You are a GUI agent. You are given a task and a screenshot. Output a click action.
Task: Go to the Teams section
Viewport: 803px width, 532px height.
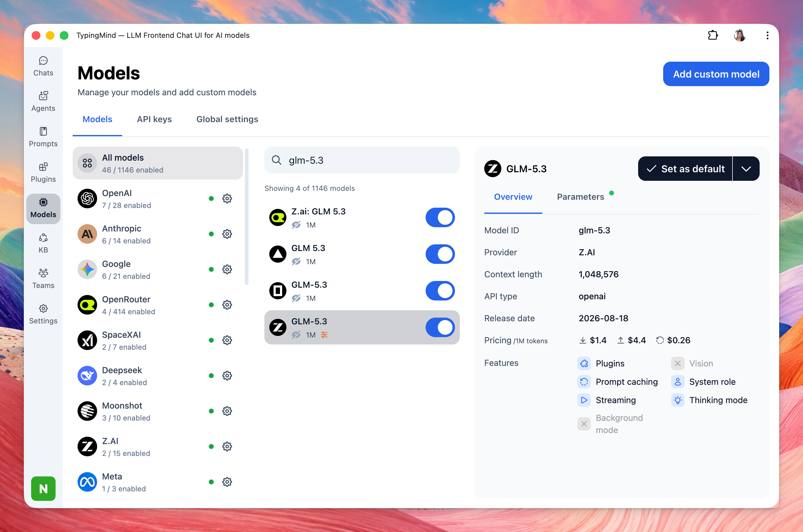click(43, 279)
